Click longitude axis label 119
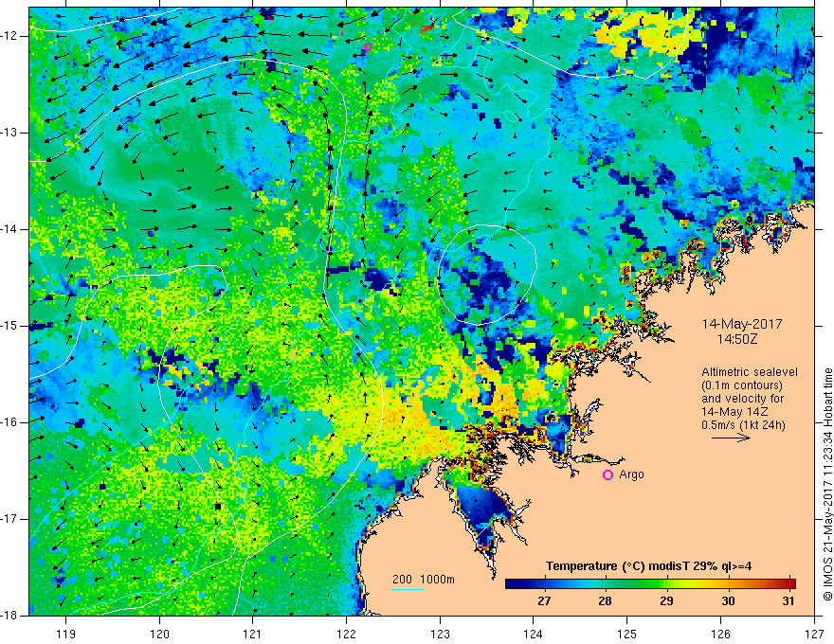 point(66,634)
